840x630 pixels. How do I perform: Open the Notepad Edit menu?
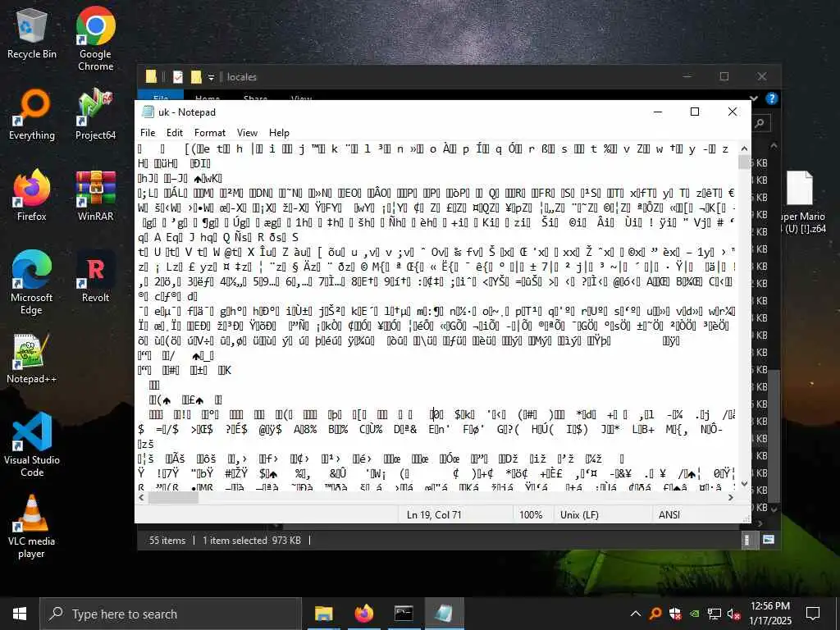pyautogui.click(x=175, y=132)
